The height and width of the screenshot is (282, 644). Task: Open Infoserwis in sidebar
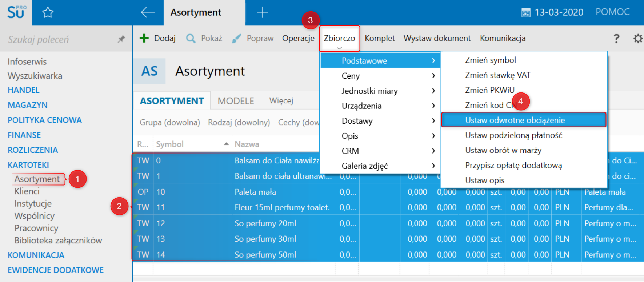(27, 61)
